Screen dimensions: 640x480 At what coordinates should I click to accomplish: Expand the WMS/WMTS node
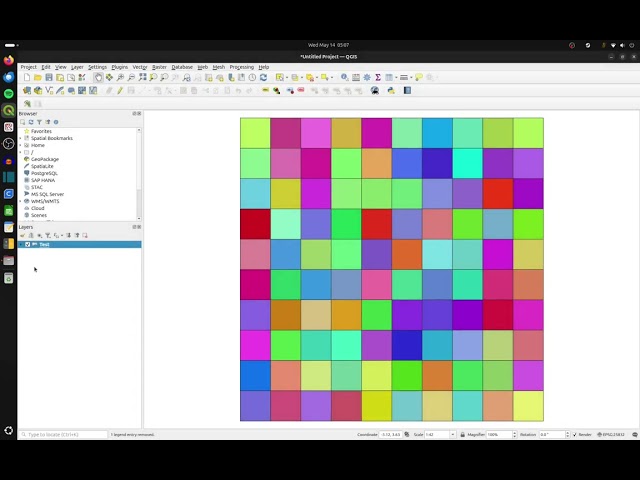(x=21, y=201)
